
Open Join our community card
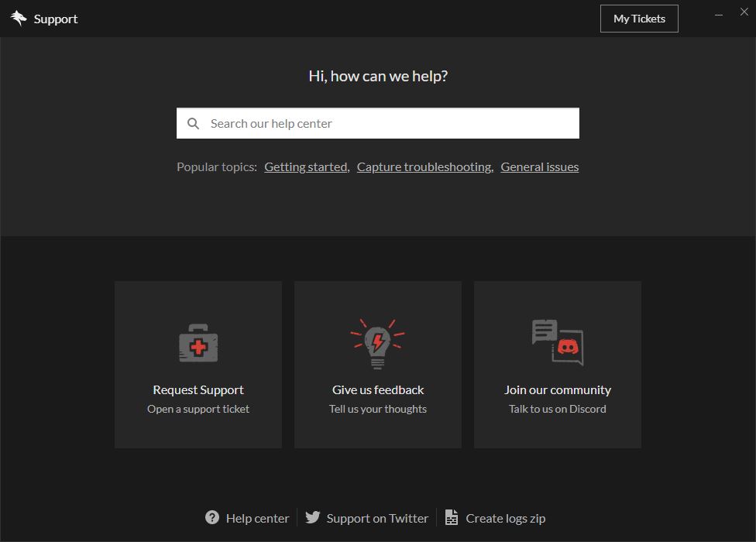point(558,365)
